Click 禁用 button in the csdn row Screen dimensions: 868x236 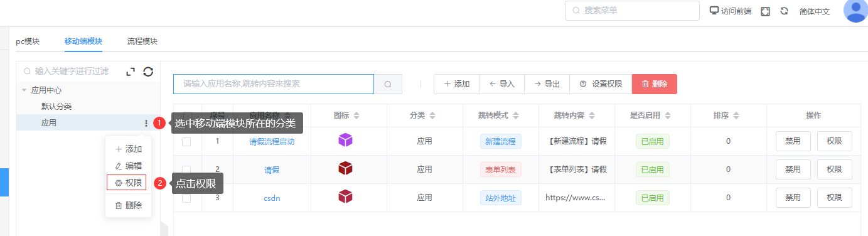click(x=793, y=198)
